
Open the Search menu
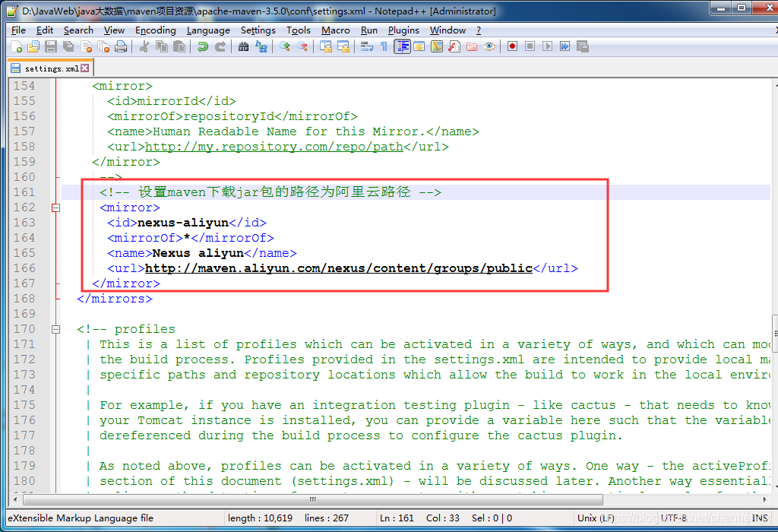pyautogui.click(x=78, y=30)
